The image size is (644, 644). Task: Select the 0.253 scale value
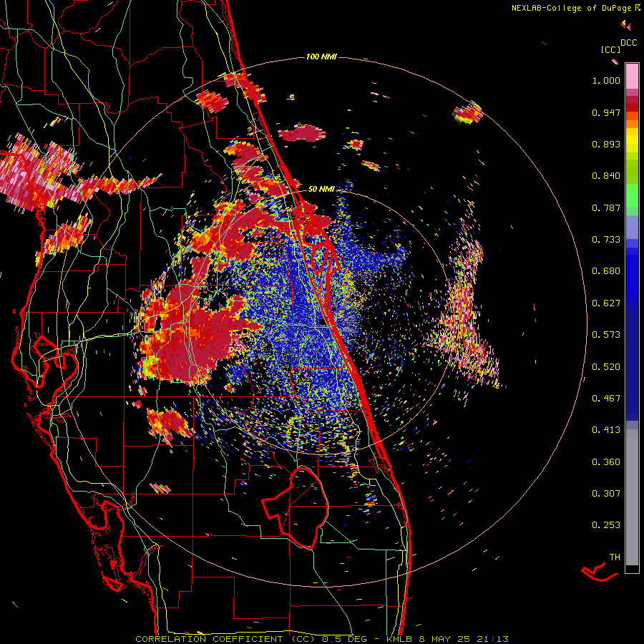click(606, 525)
